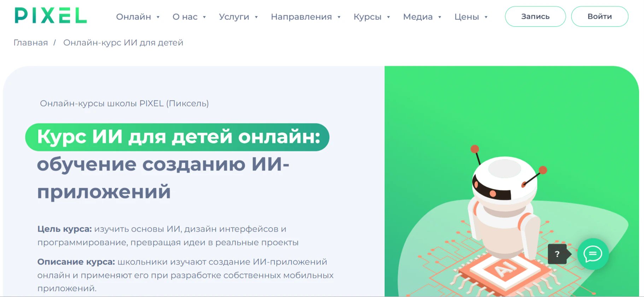Expand the Медиа dropdown arrow
This screenshot has height=297, width=644.
coord(440,17)
